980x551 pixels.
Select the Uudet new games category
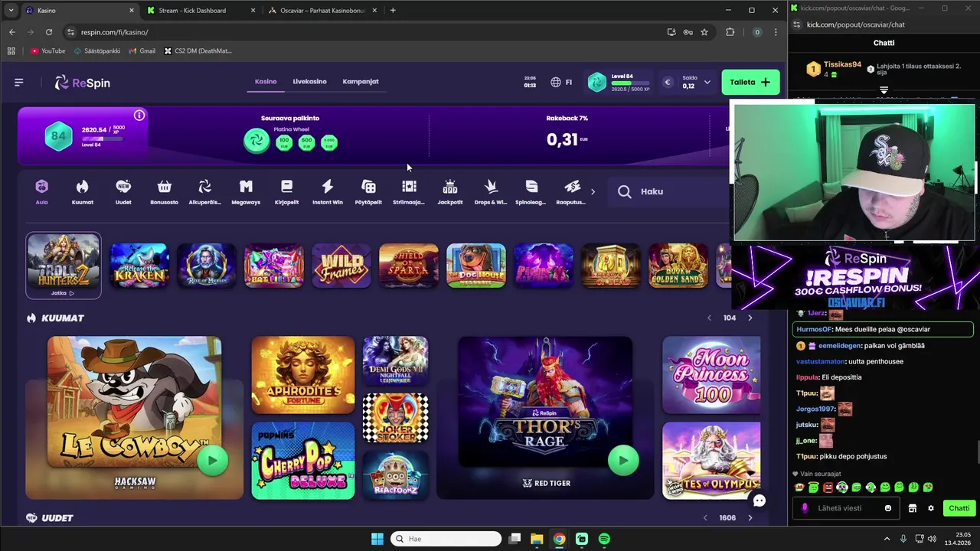[123, 192]
